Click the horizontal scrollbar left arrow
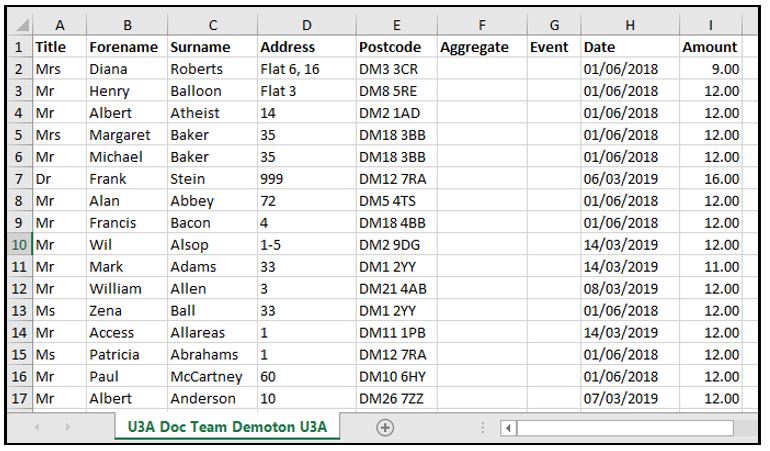770x451 pixels. 508,428
